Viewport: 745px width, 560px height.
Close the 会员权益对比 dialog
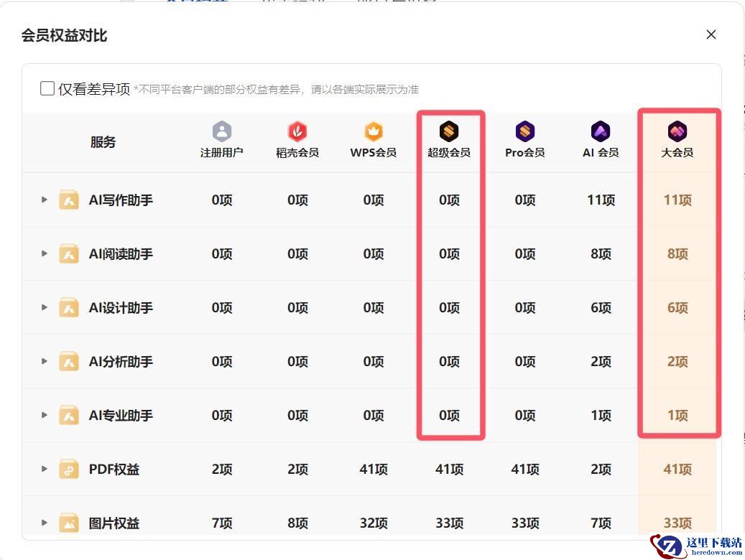tap(711, 34)
